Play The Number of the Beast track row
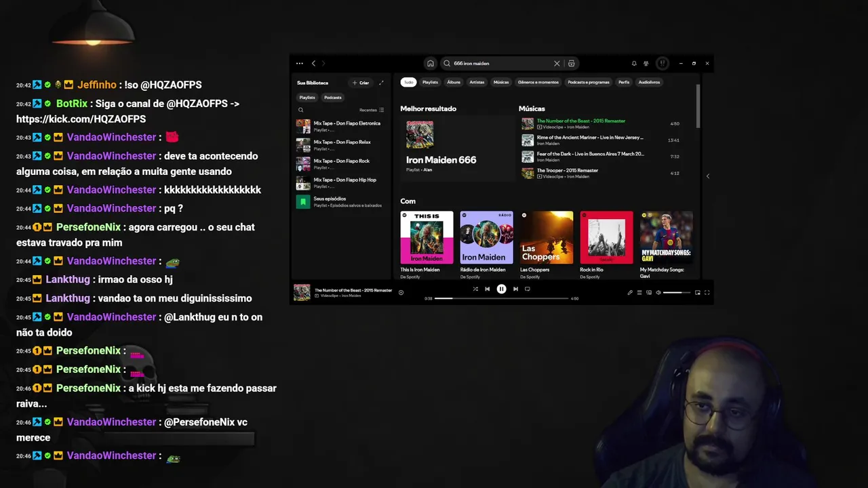 point(601,124)
